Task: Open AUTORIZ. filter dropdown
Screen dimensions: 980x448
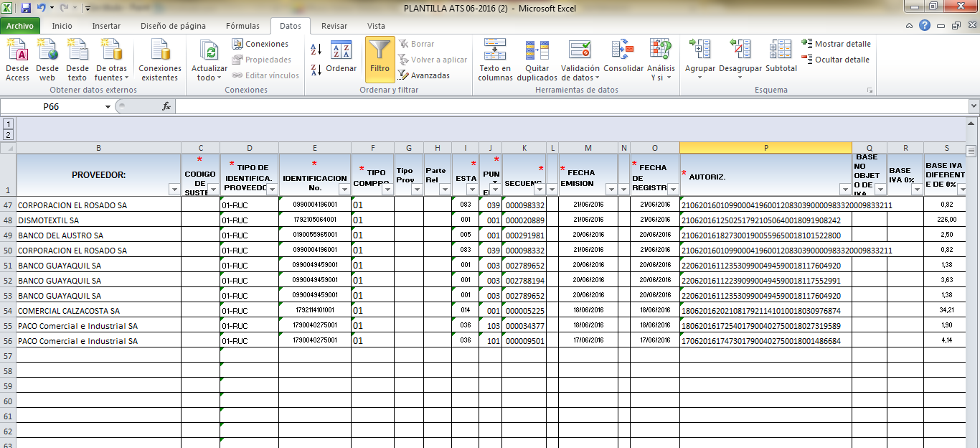Action: pyautogui.click(x=844, y=190)
